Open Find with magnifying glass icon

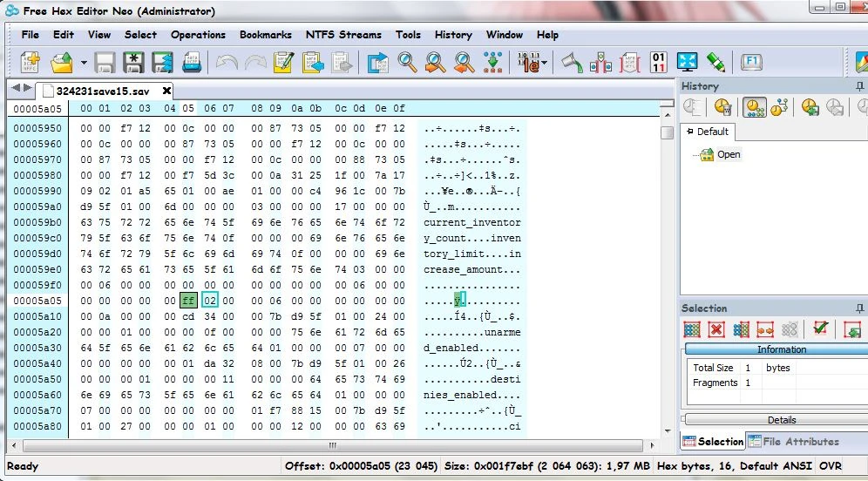coord(408,63)
